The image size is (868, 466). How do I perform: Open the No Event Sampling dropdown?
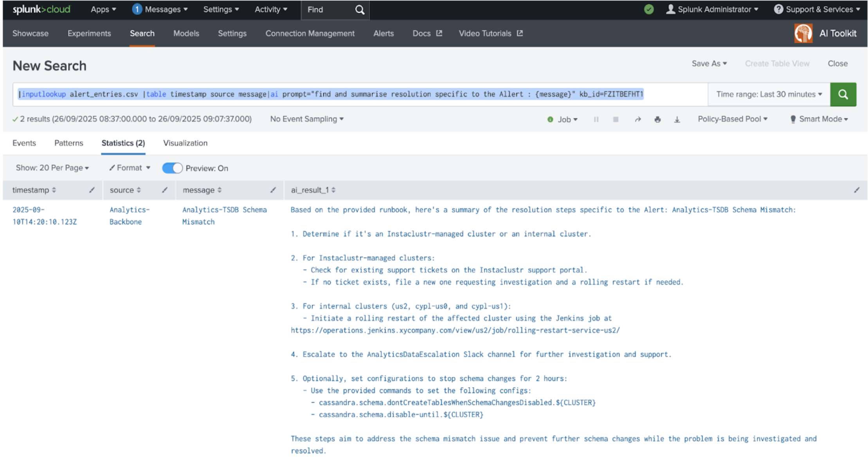pyautogui.click(x=307, y=119)
